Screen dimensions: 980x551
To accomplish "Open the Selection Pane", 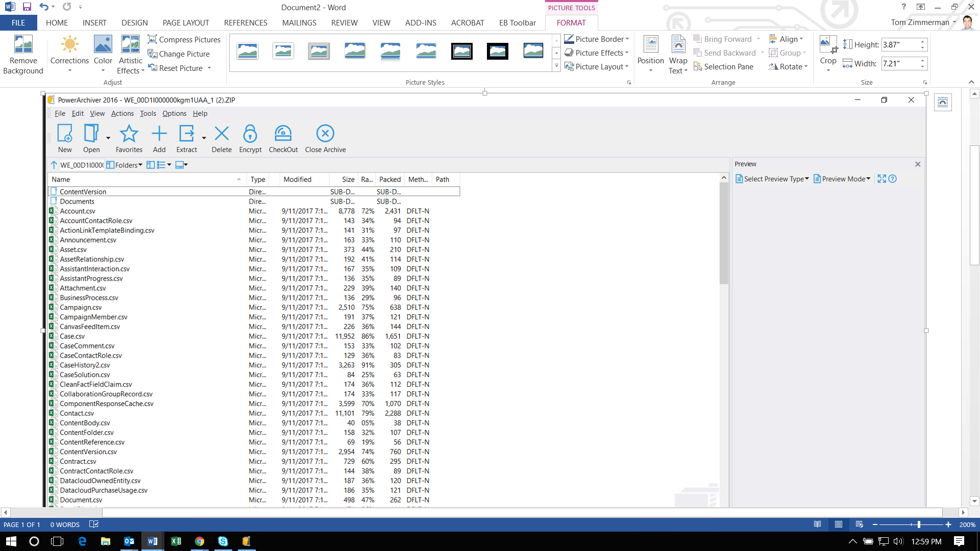I will 723,67.
